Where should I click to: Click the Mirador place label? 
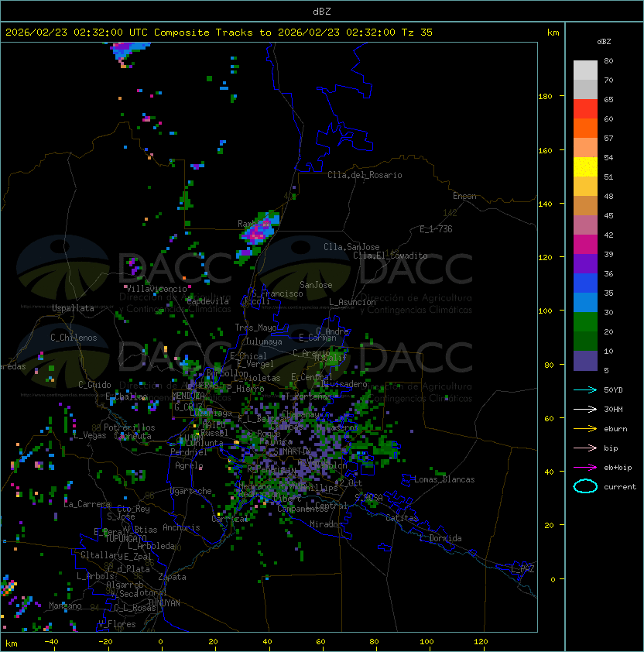point(326,524)
